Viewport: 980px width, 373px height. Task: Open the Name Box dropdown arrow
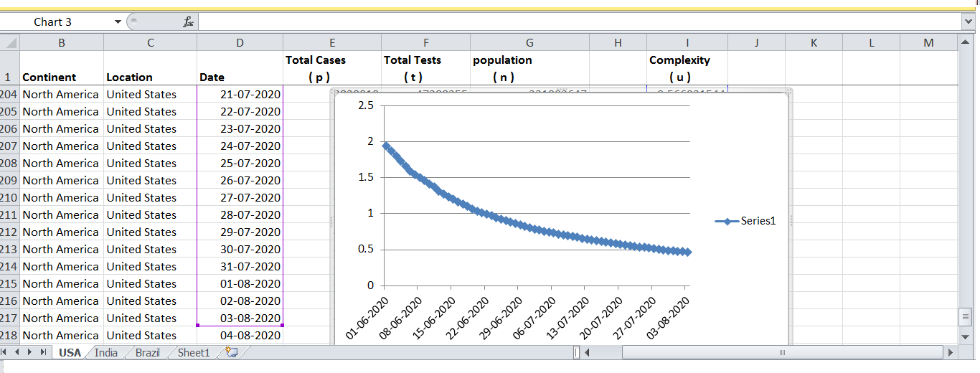[118, 22]
